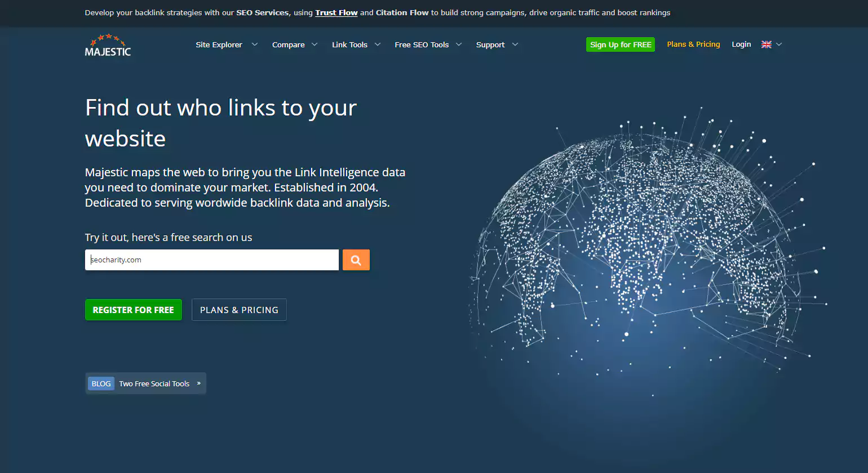Expand the Link Tools dropdown

(x=377, y=44)
